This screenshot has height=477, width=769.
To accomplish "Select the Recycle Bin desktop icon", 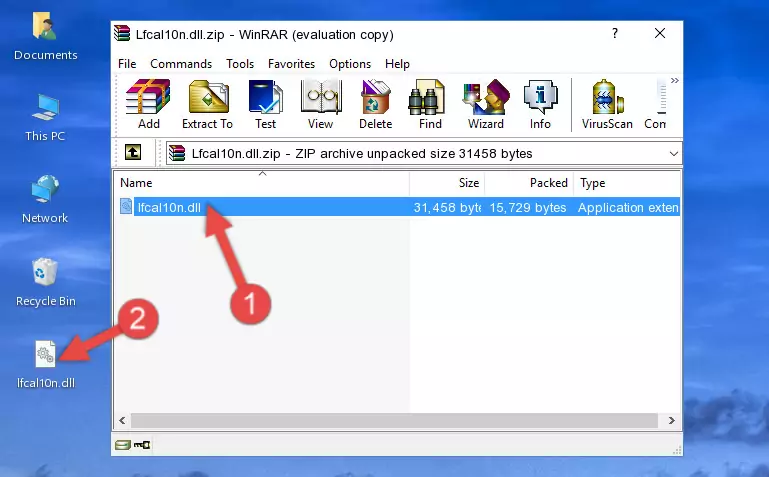I will (46, 282).
